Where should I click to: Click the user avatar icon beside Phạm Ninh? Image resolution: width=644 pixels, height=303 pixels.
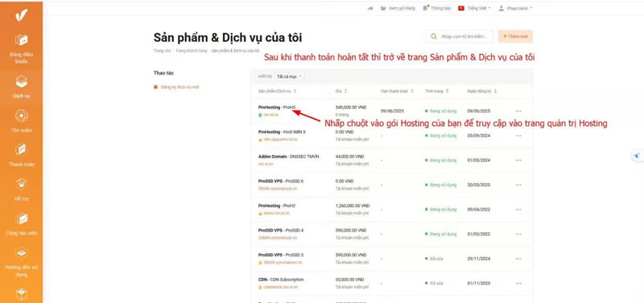click(501, 8)
